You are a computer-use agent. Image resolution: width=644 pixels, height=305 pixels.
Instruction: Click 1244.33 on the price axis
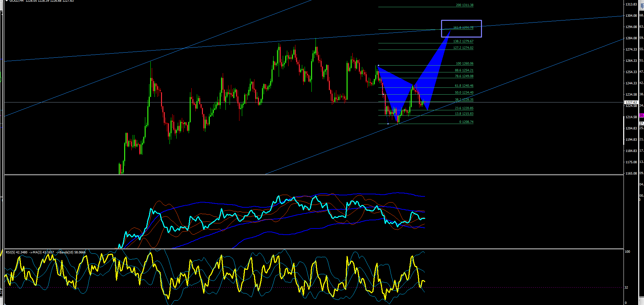click(631, 83)
